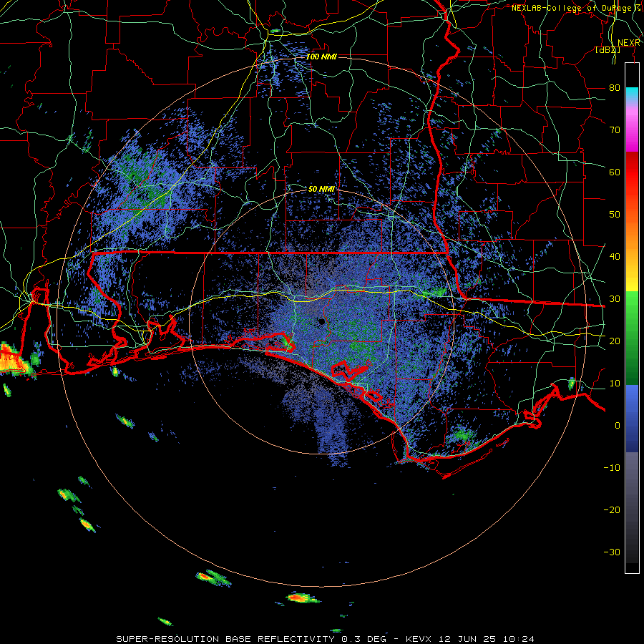Select the -10 dBZ scale tick label
The height and width of the screenshot is (644, 644).
click(612, 467)
